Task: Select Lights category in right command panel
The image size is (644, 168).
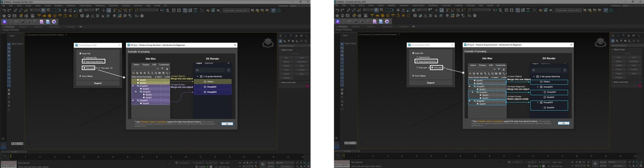Action: [x=622, y=41]
